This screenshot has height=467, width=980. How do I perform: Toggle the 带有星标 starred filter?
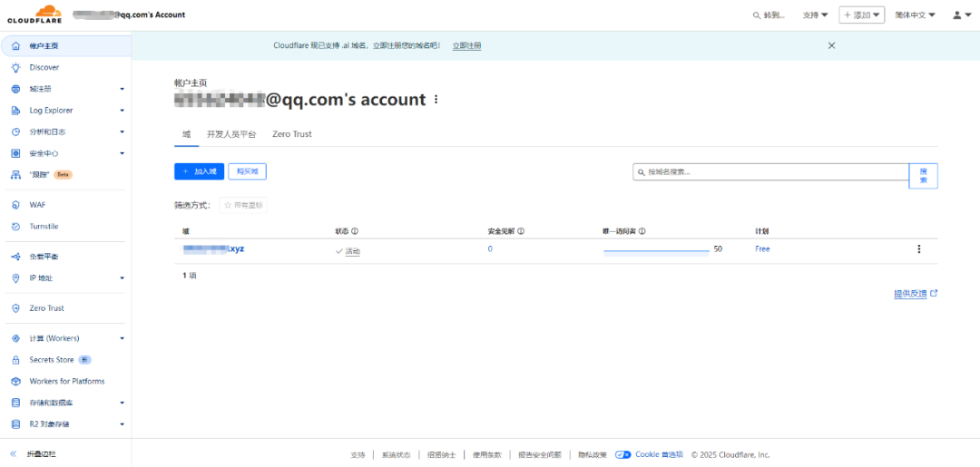pyautogui.click(x=243, y=205)
